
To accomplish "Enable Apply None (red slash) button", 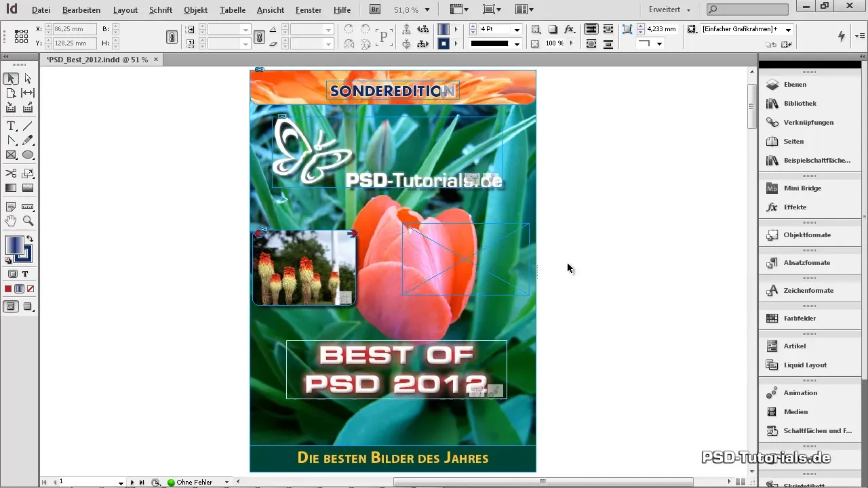I will tap(31, 289).
